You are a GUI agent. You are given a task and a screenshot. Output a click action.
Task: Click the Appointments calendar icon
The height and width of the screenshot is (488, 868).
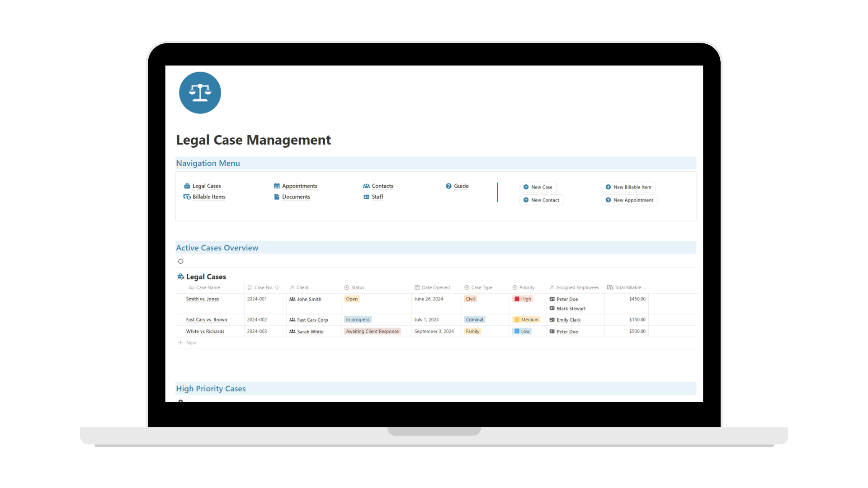point(276,185)
